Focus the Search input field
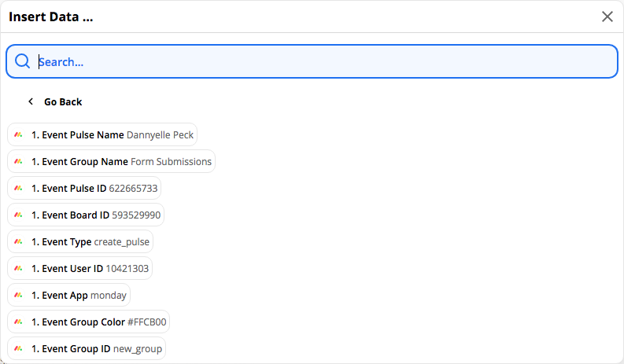 click(312, 61)
